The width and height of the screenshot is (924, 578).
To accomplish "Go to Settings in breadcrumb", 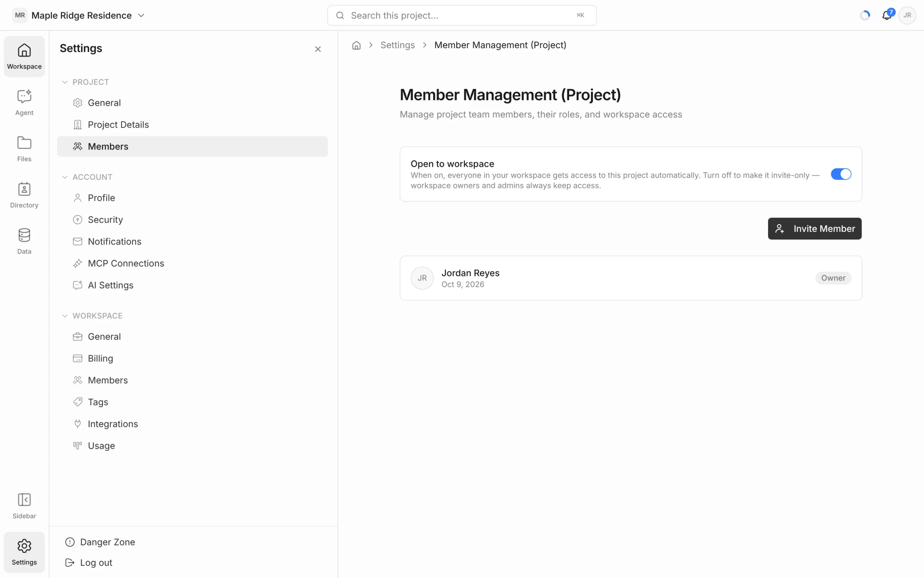I will pos(397,45).
